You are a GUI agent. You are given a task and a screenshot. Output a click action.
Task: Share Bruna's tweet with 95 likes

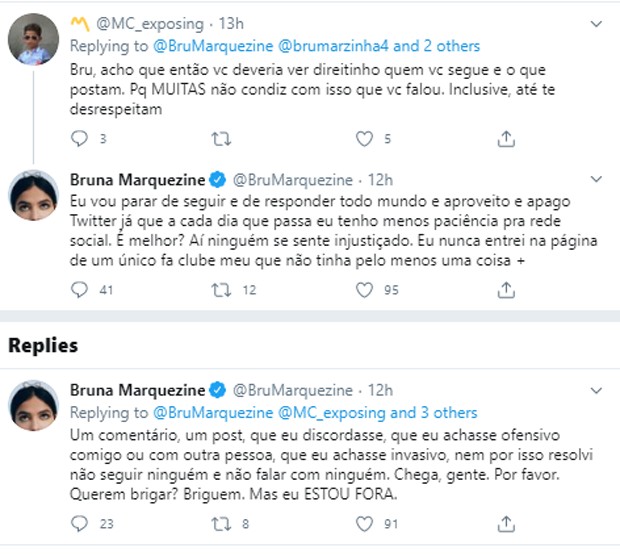[x=506, y=290]
